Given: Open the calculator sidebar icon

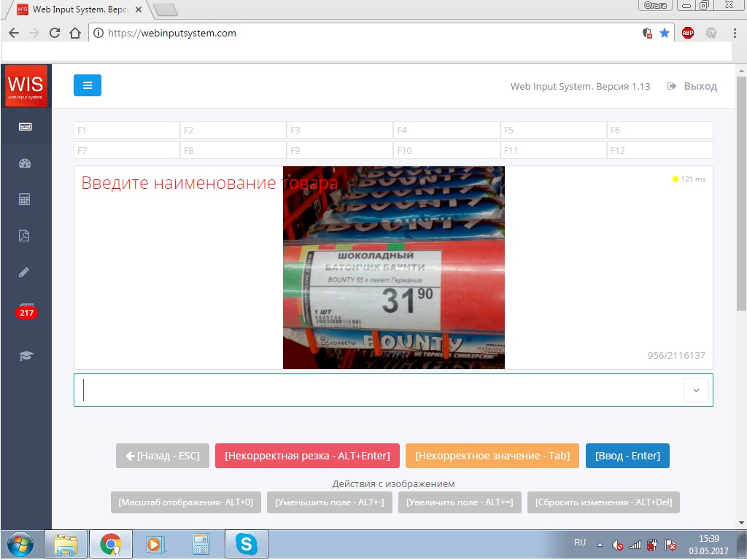Looking at the screenshot, I should (x=24, y=200).
